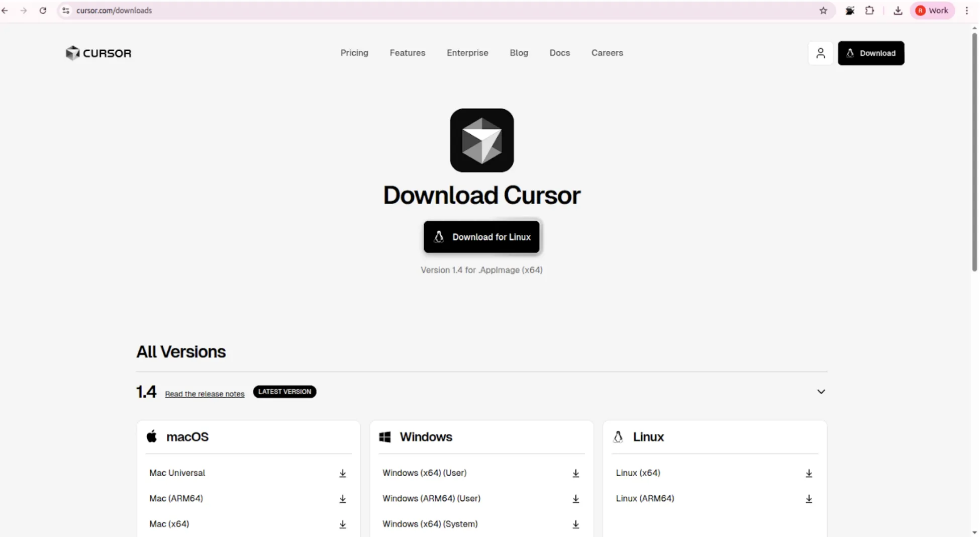Click the penguin icon in Linux card

coord(618,437)
